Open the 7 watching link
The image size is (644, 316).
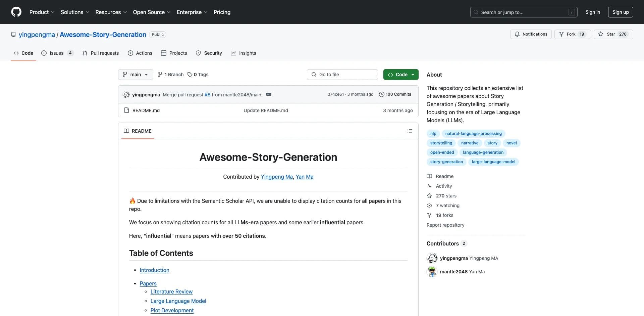click(443, 206)
